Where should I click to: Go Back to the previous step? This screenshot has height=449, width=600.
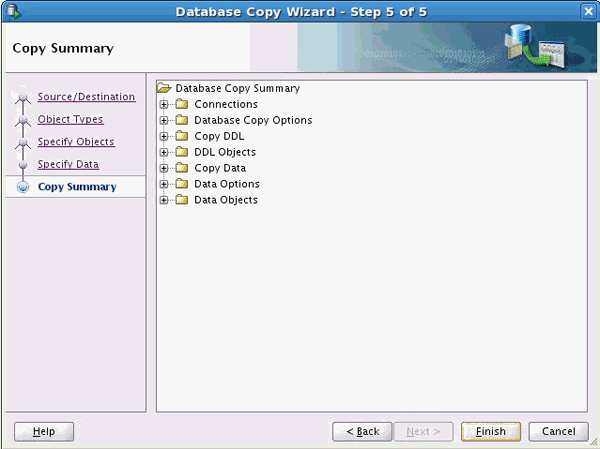(x=362, y=432)
